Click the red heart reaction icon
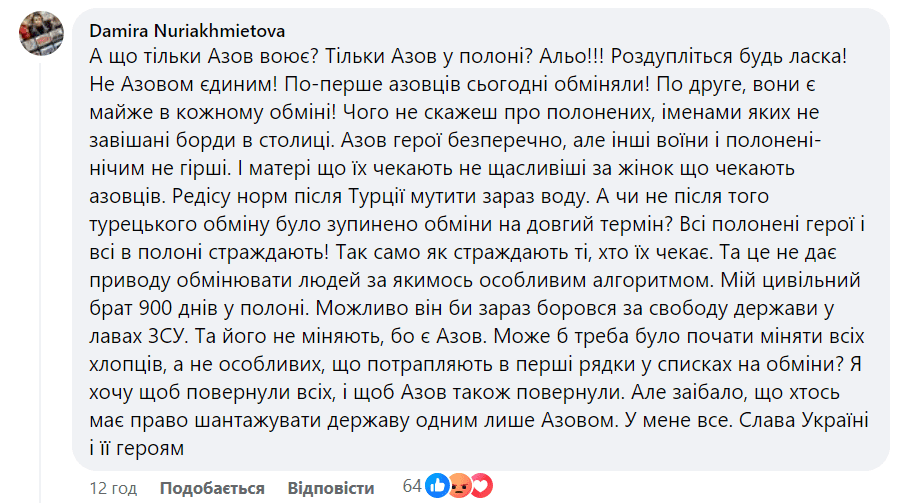Image resolution: width=898 pixels, height=503 pixels. click(481, 486)
